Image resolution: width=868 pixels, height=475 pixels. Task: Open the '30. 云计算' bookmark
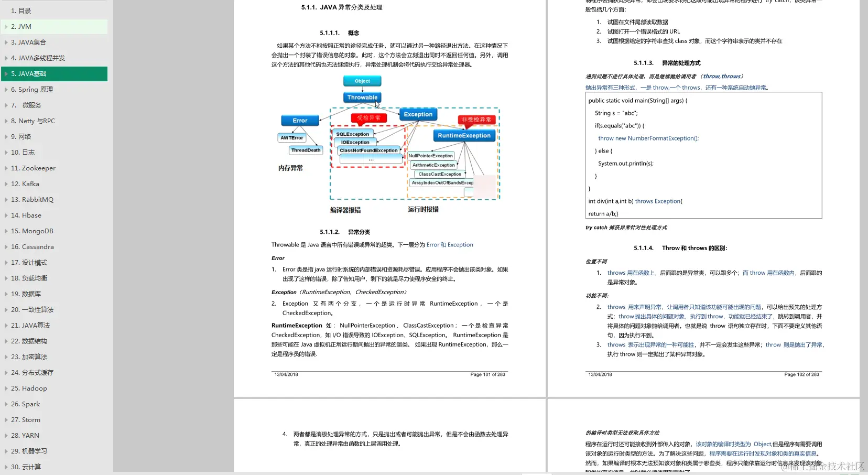(26, 467)
